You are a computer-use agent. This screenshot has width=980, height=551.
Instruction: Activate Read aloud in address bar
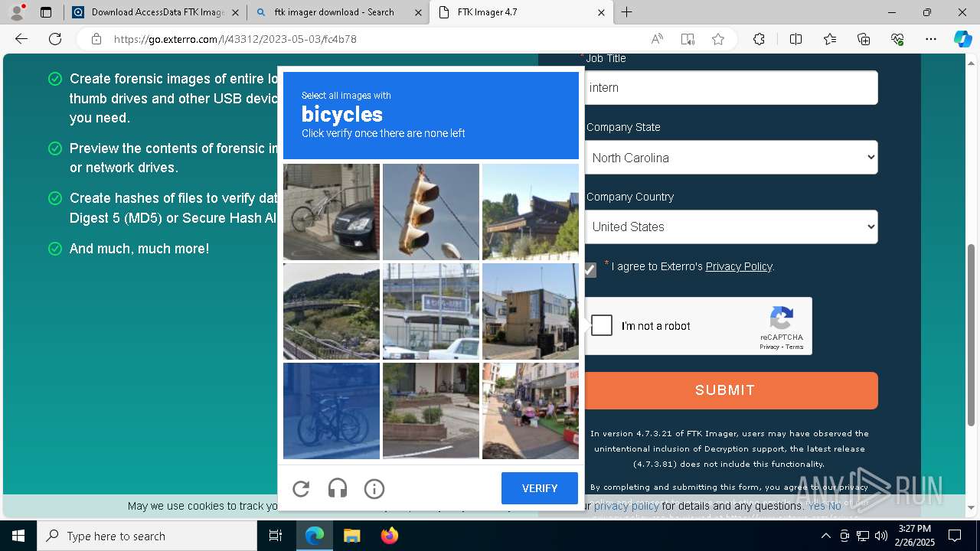click(x=657, y=39)
